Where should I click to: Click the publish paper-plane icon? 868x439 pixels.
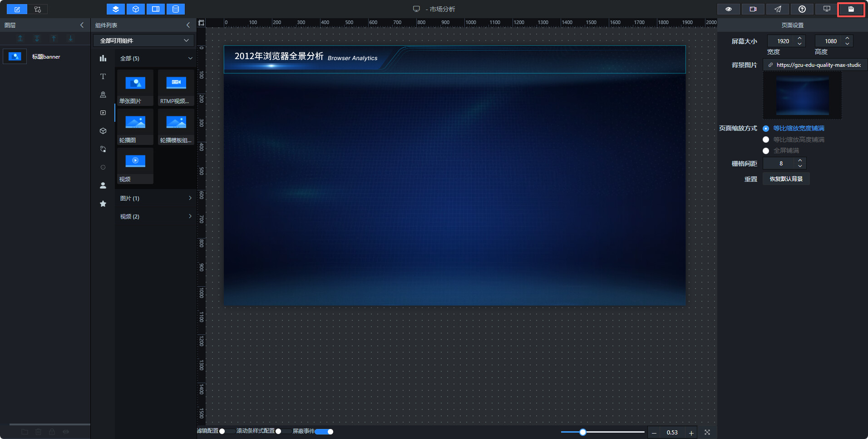[x=778, y=9]
